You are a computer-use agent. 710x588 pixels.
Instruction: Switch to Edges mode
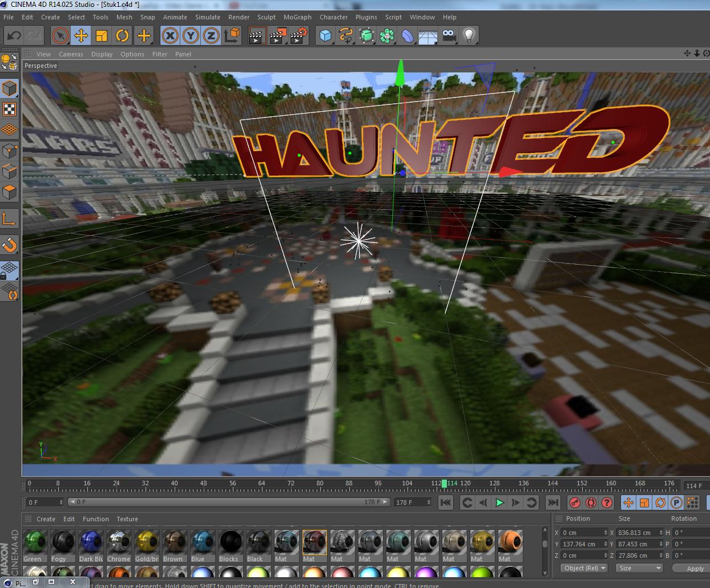tap(10, 171)
